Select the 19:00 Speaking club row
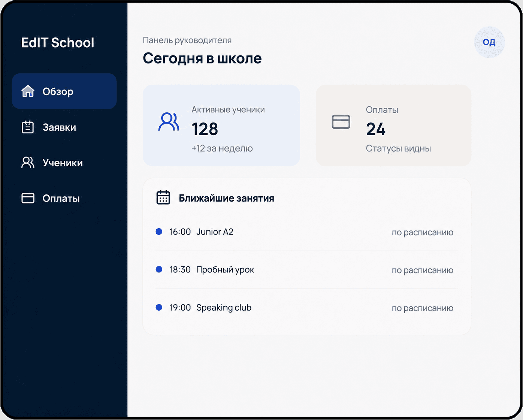Viewport: 523px width, 420px height. tap(307, 308)
